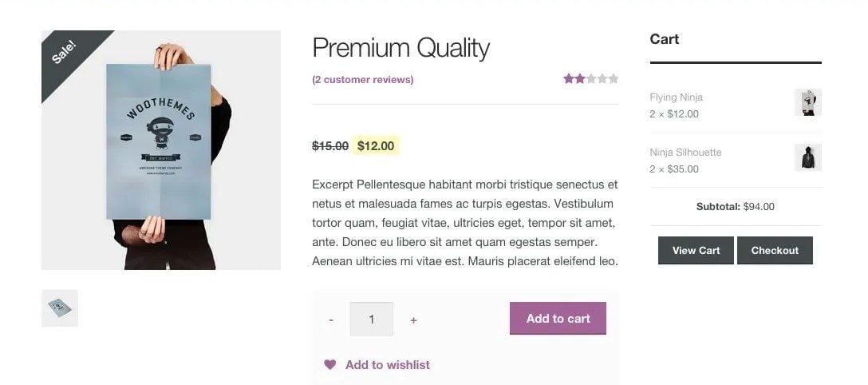Open the Ninja Silhouette product link

(x=685, y=153)
